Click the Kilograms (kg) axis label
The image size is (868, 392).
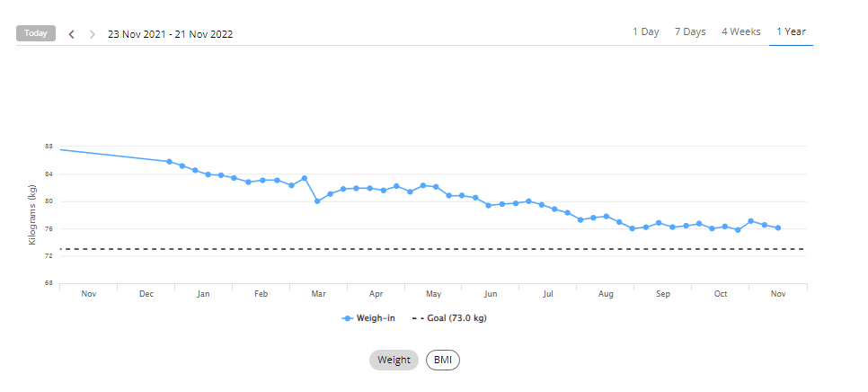(32, 214)
